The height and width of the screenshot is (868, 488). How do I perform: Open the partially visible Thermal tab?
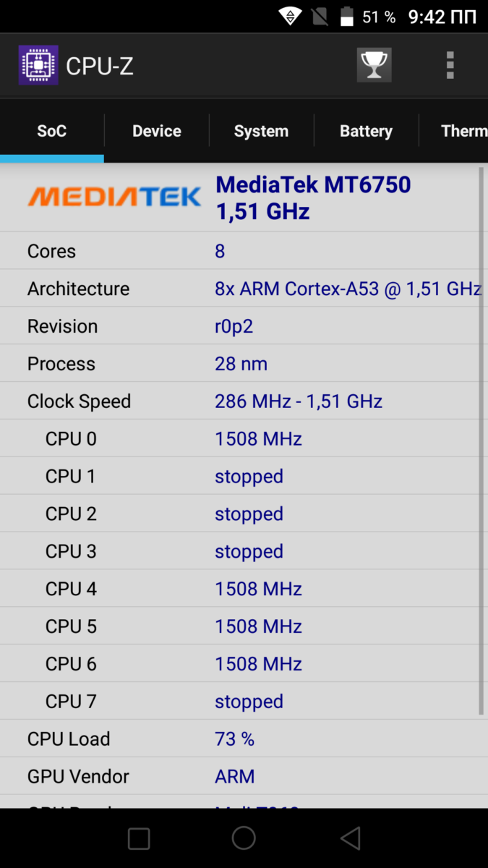463,131
